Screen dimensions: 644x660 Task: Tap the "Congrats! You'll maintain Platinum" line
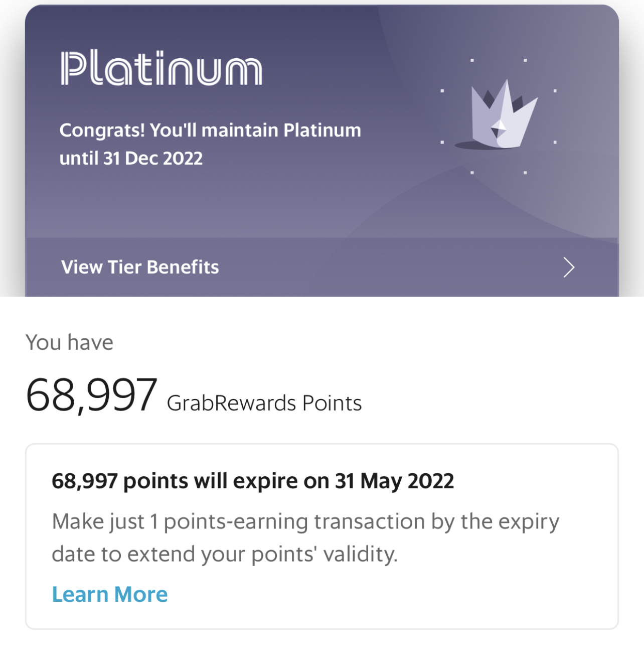(x=210, y=130)
